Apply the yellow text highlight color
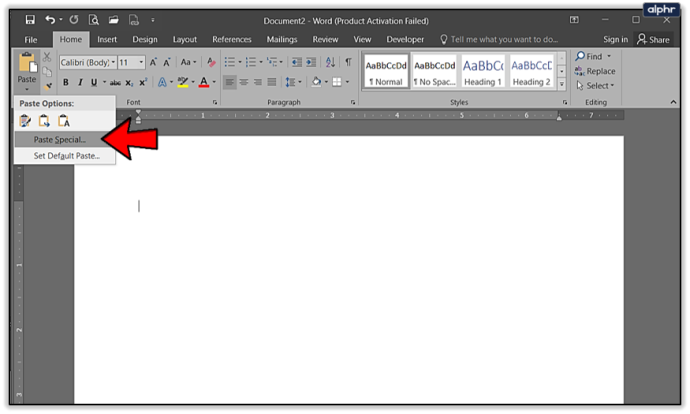Viewport: 690px width, 414px height. click(x=183, y=82)
